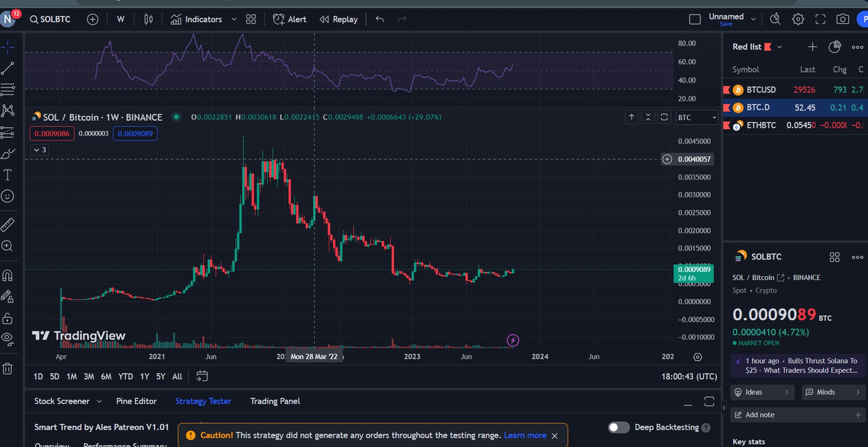
Task: Activate the zoom in tool
Action: pyautogui.click(x=7, y=246)
